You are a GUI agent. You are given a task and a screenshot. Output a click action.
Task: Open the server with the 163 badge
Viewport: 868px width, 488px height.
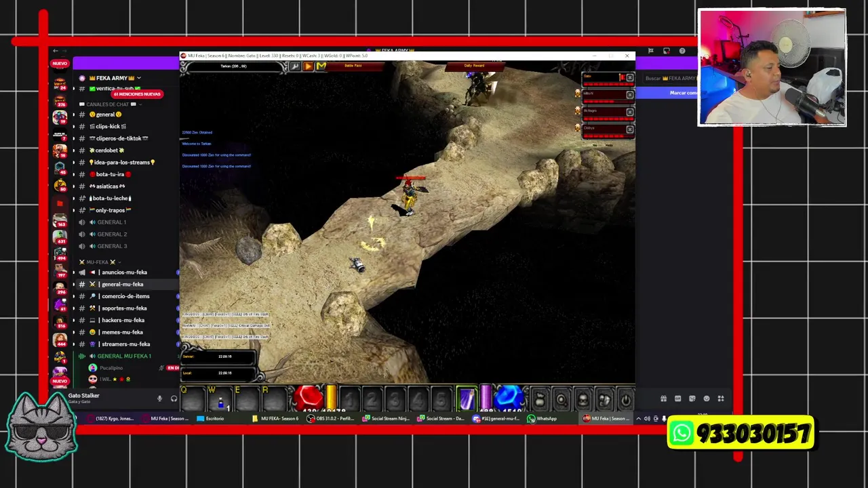60,220
